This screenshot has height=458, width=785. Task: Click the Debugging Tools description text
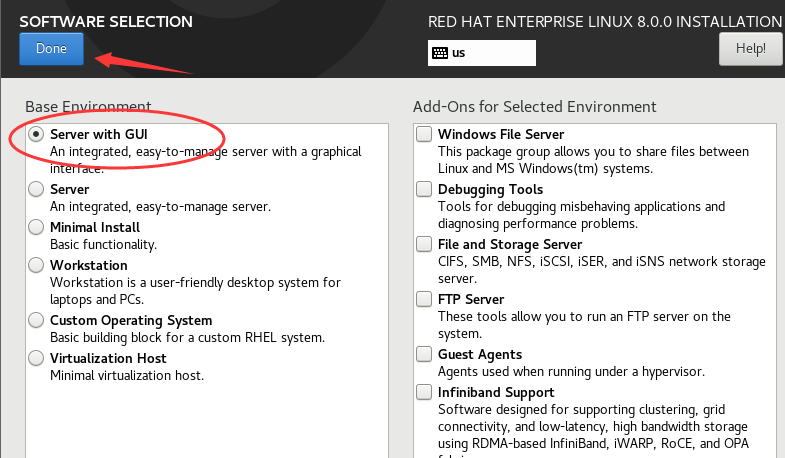pyautogui.click(x=581, y=214)
